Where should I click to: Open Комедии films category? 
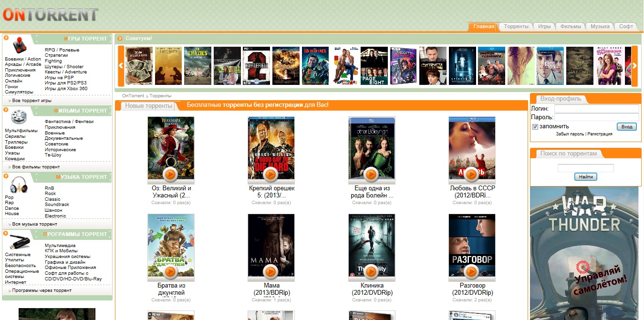coord(15,159)
